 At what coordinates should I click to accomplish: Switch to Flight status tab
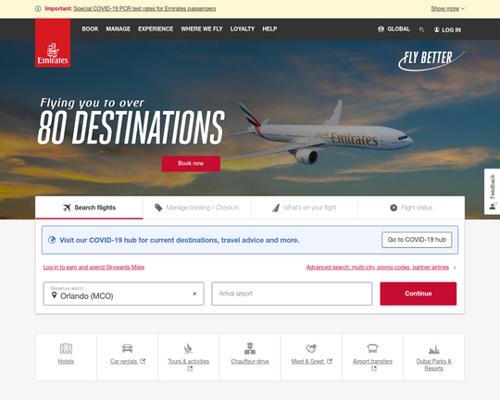click(x=411, y=208)
